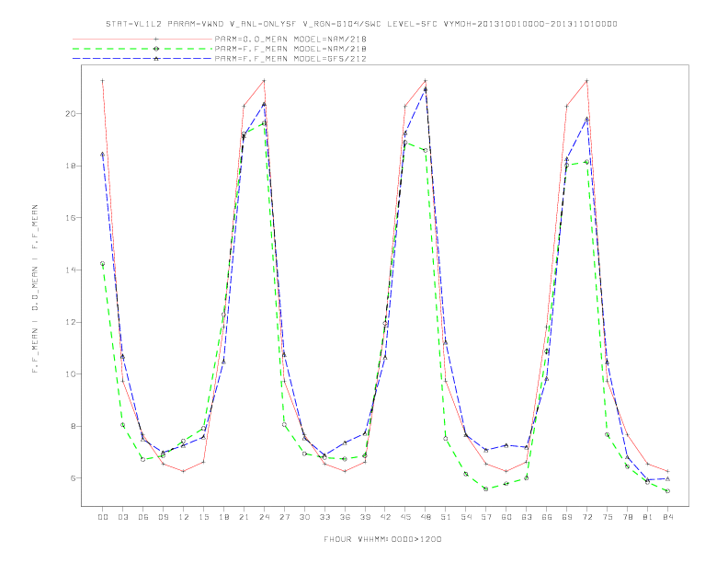Click x-axis tick label 57
Image resolution: width=728 pixels, height=563 pixels.
click(x=486, y=517)
